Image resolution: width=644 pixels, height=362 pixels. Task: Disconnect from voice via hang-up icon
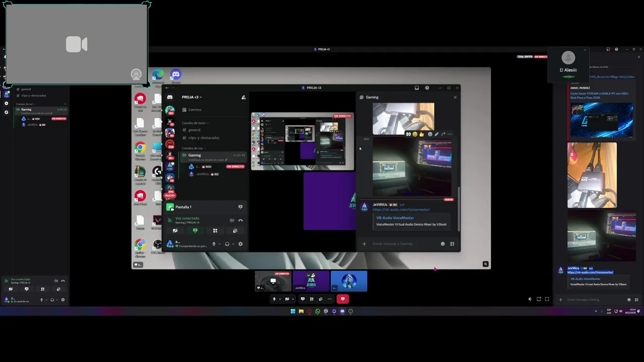[63, 281]
